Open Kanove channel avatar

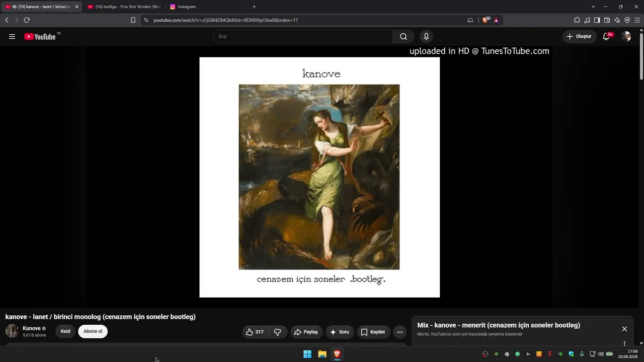[12, 331]
